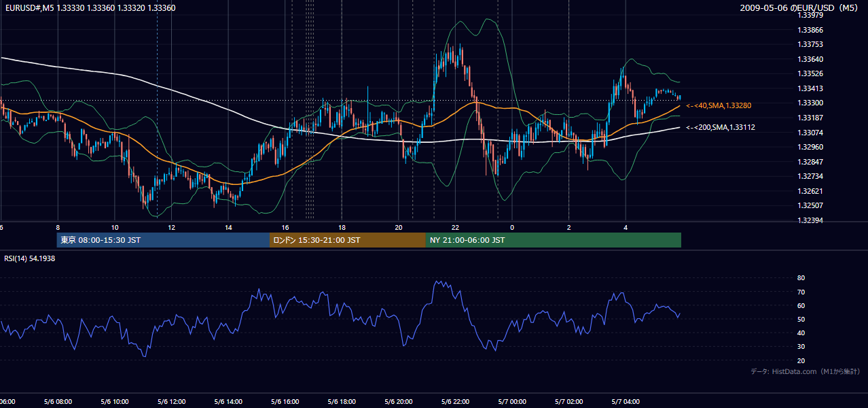Image resolution: width=868 pixels, height=408 pixels.
Task: Click price axis value 1.32960
Action: coord(810,147)
